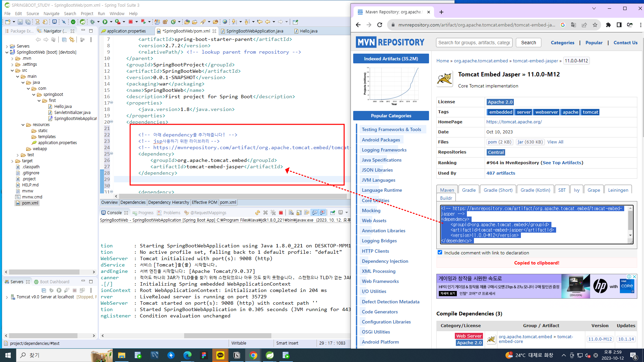Click the green Run toolbar button
This screenshot has height=362, width=644.
(x=105, y=22)
